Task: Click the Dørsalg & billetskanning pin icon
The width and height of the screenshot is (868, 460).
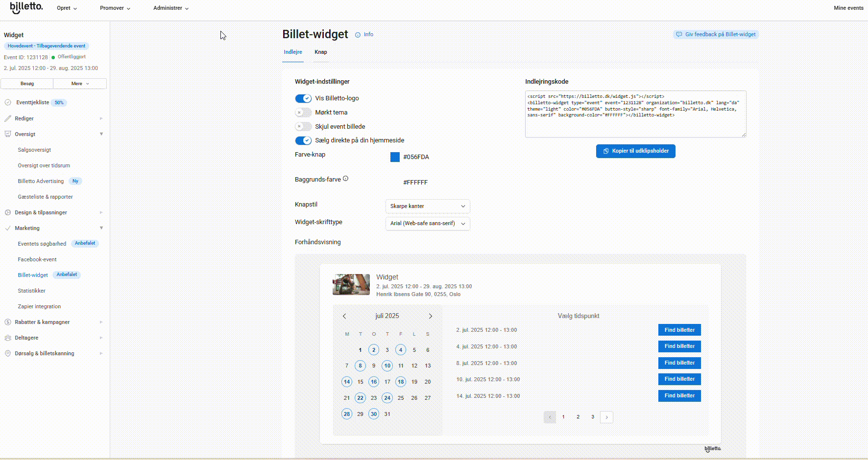Action: [8, 353]
